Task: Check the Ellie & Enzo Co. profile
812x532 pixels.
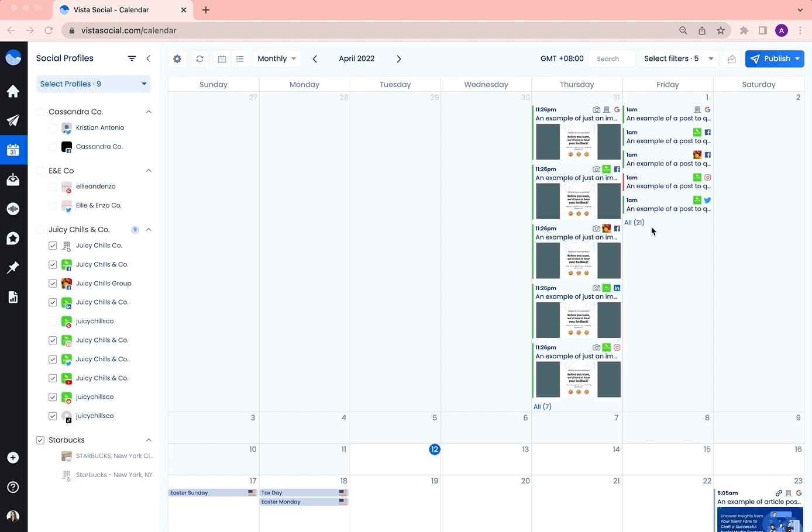Action: pos(53,205)
